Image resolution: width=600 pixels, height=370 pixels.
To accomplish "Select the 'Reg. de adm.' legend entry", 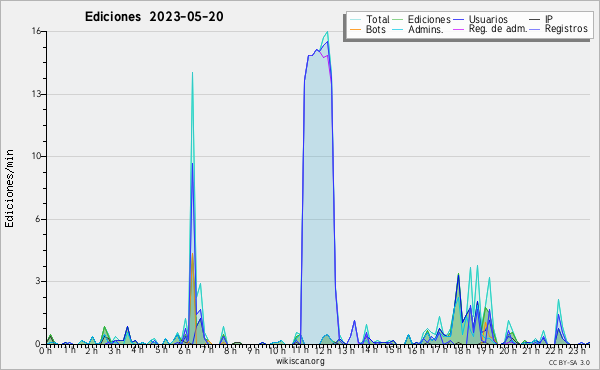I will pos(490,29).
